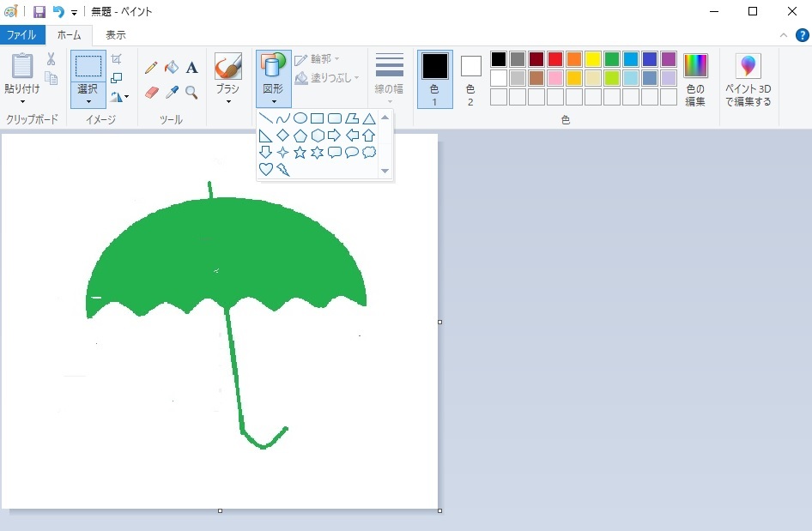Select the Color picker eyedropper tool
Image resolution: width=812 pixels, height=531 pixels.
[172, 92]
